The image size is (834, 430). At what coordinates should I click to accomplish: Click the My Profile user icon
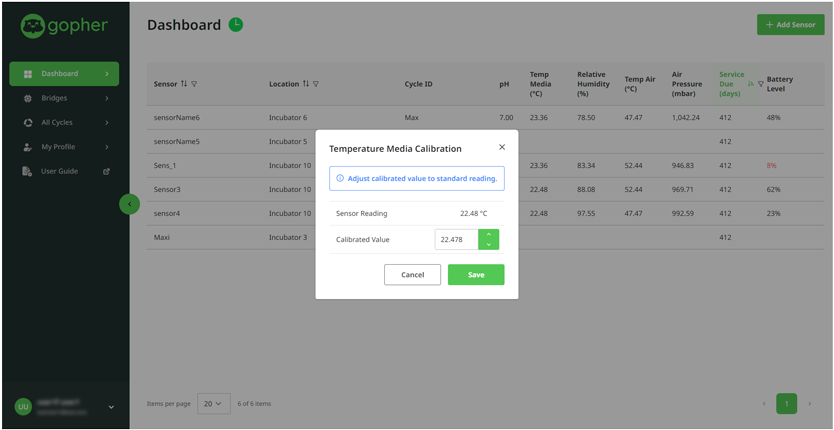point(28,147)
